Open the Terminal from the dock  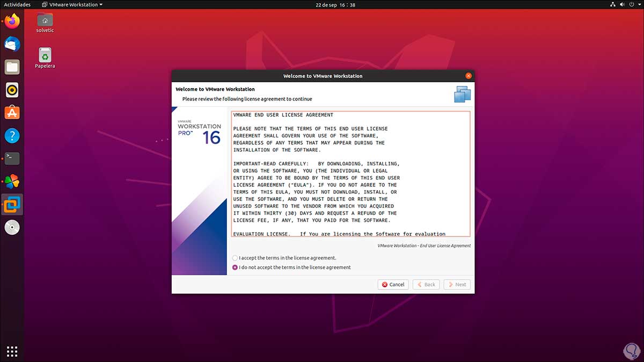(x=12, y=158)
